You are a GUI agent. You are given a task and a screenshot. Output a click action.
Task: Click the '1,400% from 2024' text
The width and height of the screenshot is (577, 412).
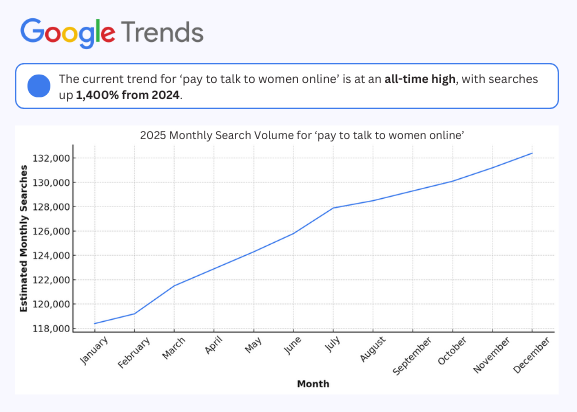coord(128,95)
